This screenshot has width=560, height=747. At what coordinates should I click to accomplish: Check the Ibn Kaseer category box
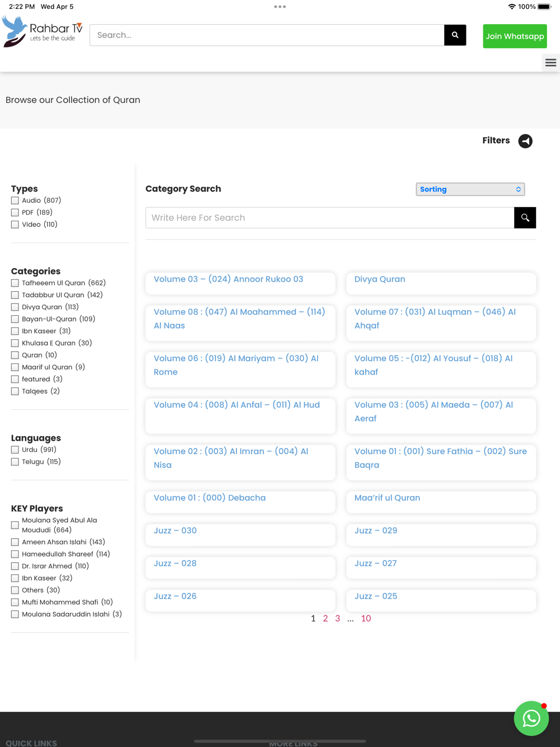click(15, 332)
